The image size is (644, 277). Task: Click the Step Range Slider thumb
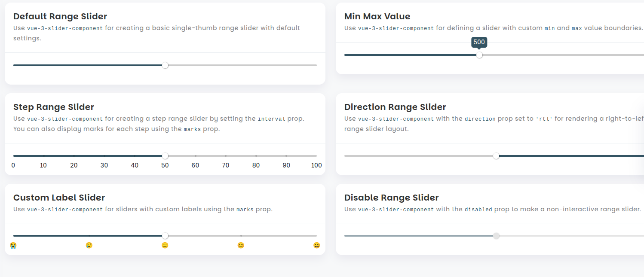pyautogui.click(x=165, y=156)
